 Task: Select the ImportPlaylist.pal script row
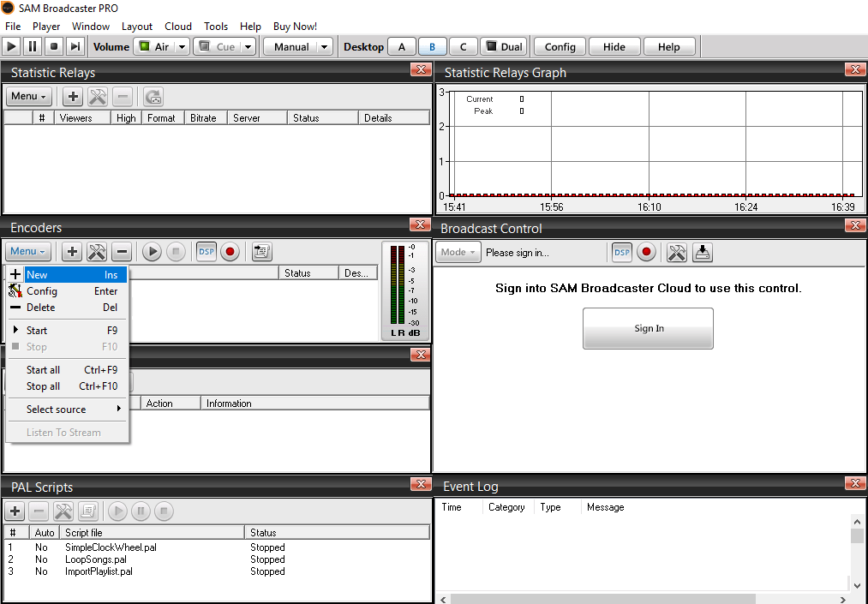coord(217,571)
